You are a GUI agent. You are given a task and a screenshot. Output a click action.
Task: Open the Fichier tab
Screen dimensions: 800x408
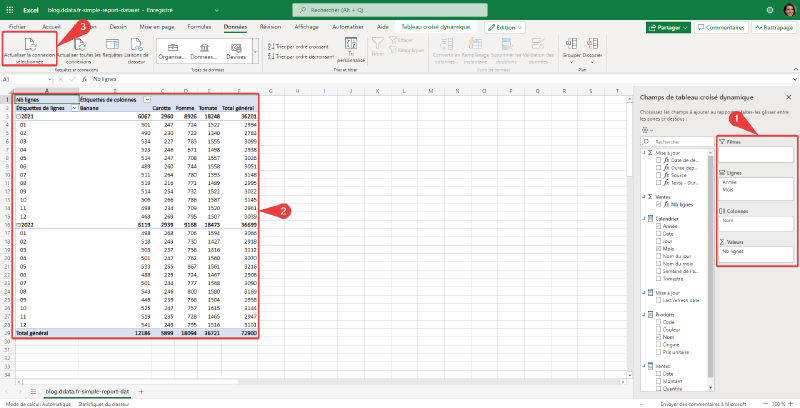(17, 27)
